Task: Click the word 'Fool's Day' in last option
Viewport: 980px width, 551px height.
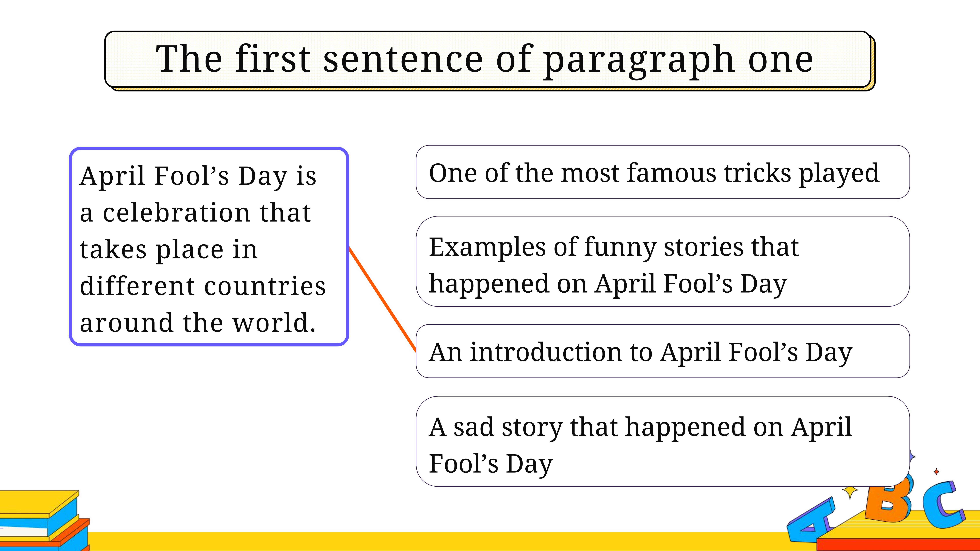Action: pos(490,464)
